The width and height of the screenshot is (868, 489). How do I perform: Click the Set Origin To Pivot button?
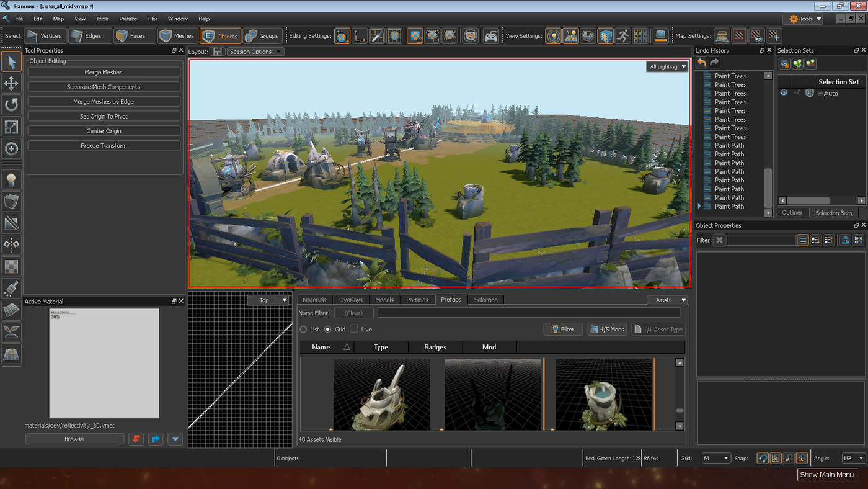pyautogui.click(x=104, y=117)
